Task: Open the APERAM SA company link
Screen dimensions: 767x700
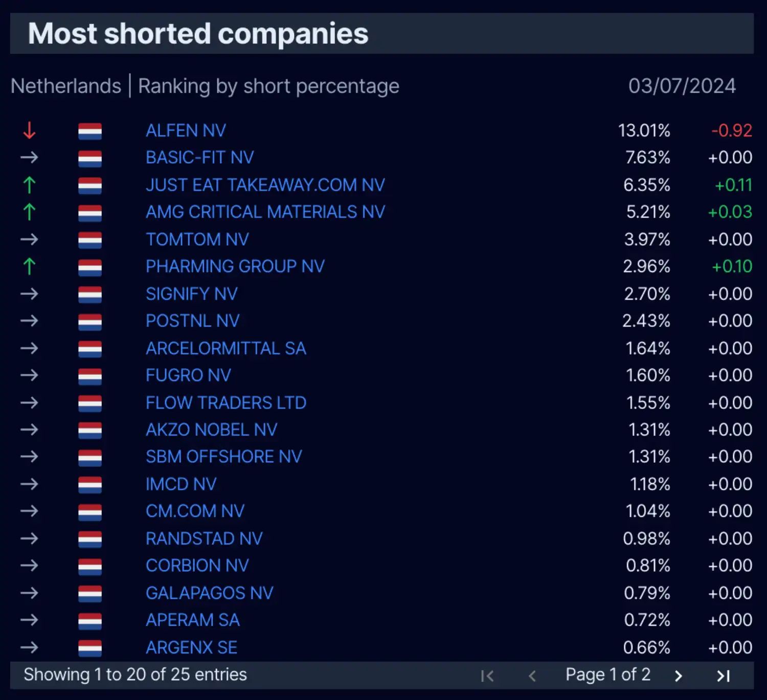Action: (193, 620)
